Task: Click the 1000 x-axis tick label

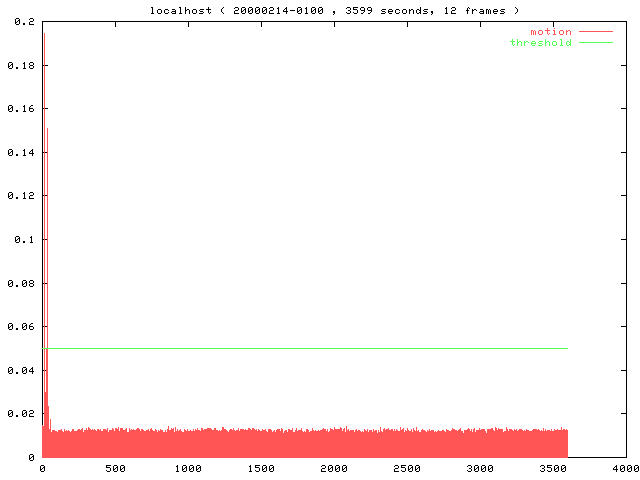Action: pos(188,468)
